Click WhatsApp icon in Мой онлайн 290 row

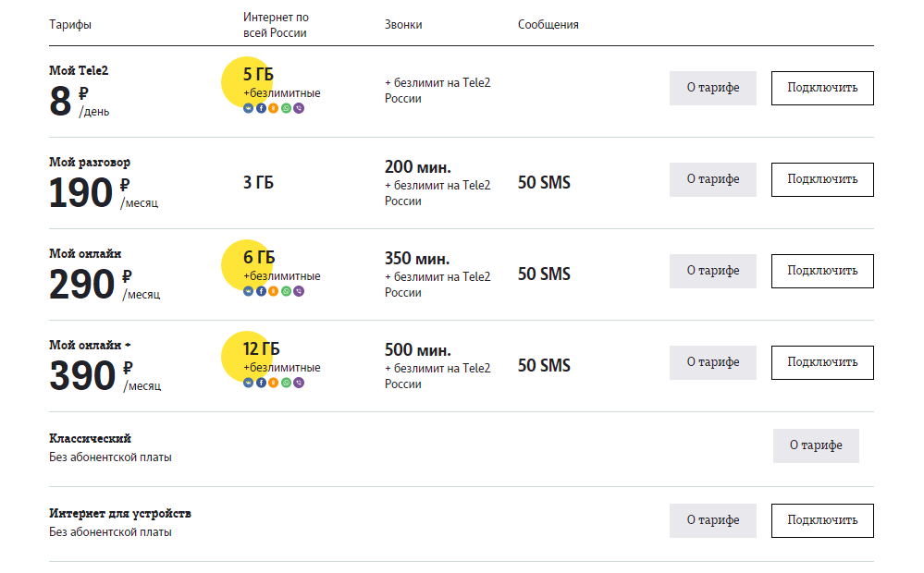[286, 291]
